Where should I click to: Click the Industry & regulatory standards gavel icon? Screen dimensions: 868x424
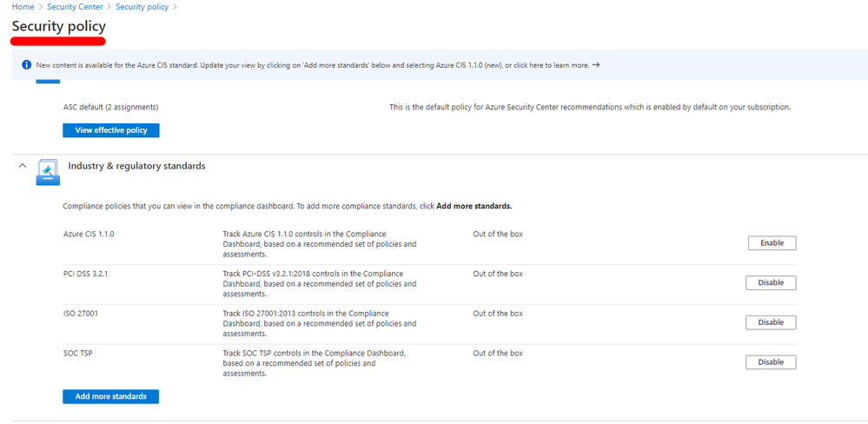click(x=48, y=172)
